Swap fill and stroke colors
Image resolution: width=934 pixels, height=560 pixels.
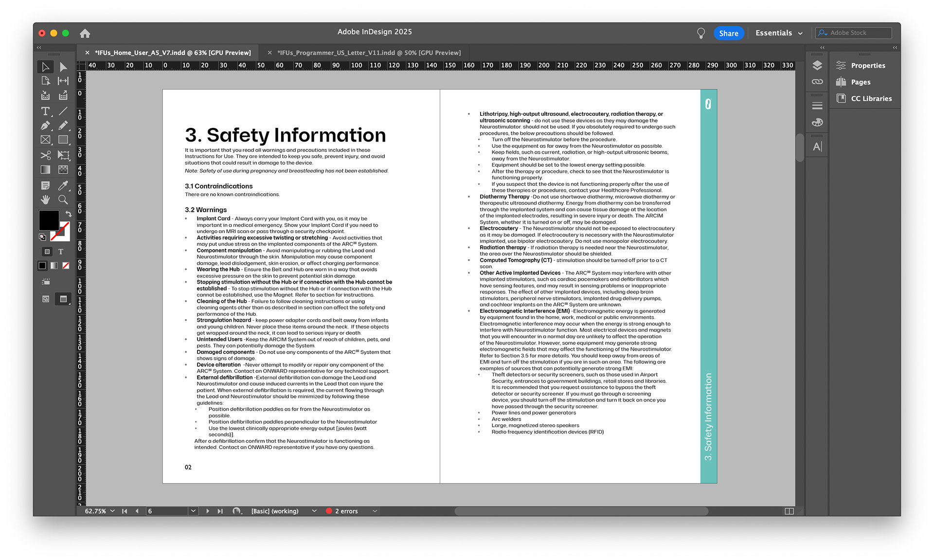point(69,214)
